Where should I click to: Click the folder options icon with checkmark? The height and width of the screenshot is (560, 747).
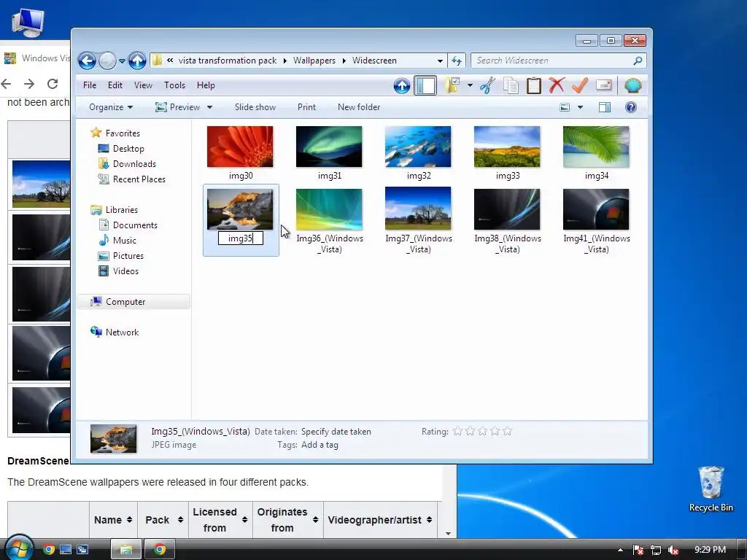pos(452,86)
